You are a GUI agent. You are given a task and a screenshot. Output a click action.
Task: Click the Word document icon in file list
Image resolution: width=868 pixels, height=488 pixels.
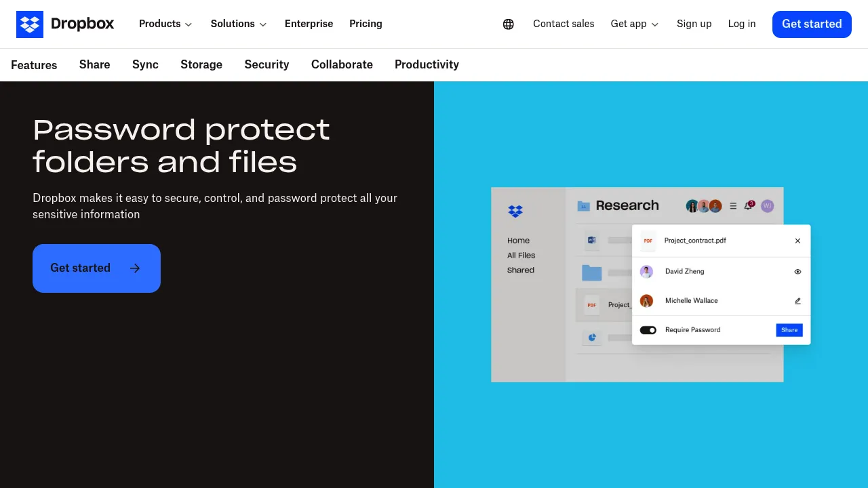[591, 240]
